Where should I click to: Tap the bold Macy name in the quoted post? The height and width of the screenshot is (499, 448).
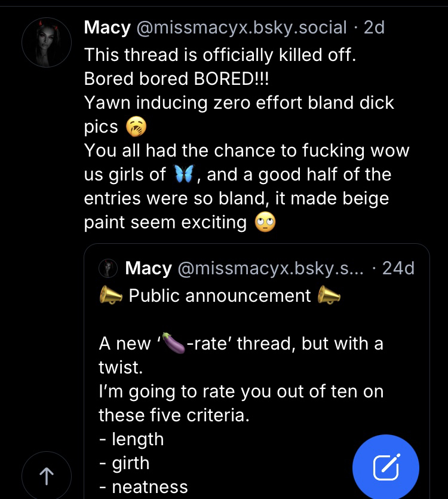(149, 268)
